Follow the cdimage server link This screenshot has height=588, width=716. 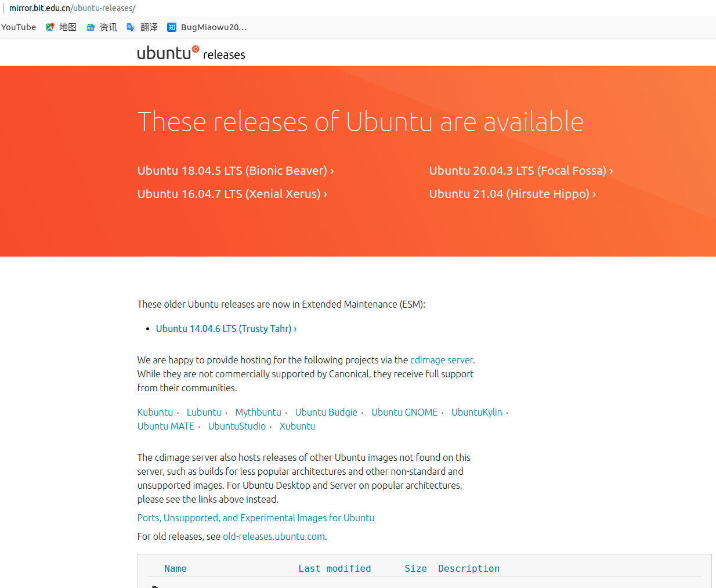[x=441, y=360]
